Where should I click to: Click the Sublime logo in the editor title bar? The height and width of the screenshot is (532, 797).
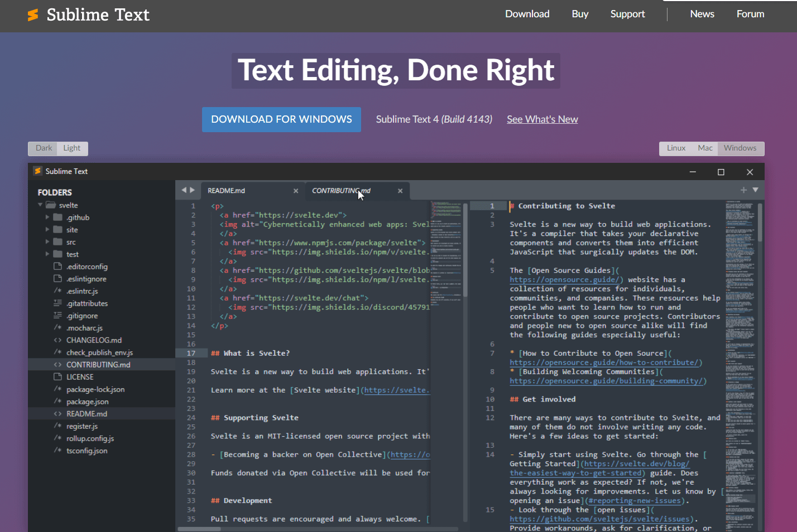(x=38, y=171)
